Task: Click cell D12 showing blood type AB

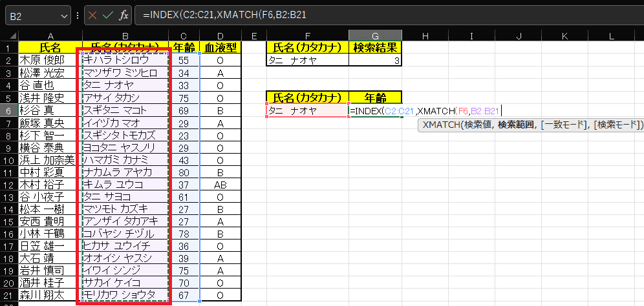Action: pos(220,185)
